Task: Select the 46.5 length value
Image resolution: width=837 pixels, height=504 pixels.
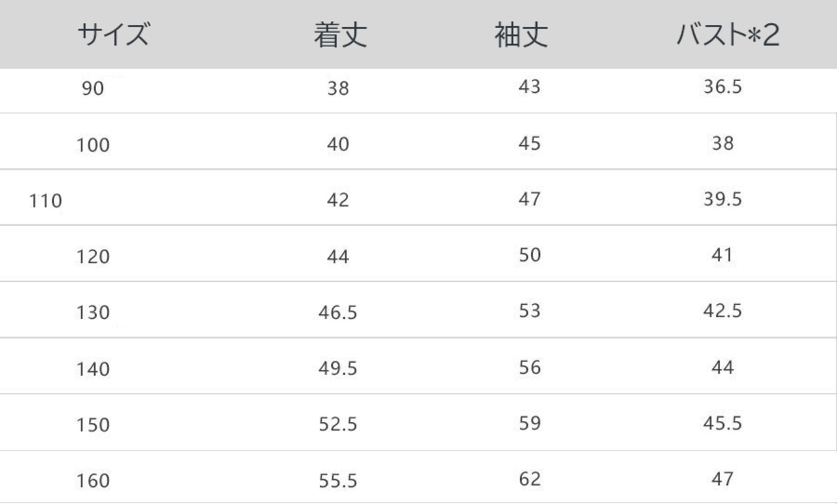Action: tap(338, 313)
